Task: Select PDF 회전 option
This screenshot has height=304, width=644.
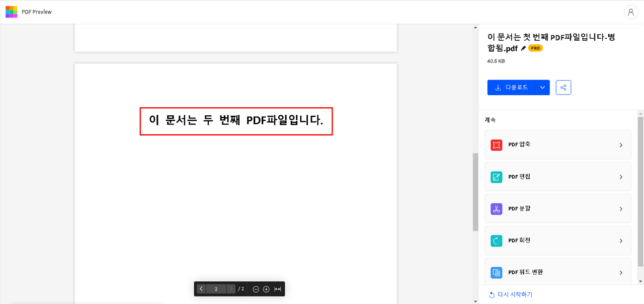Action: [557, 241]
